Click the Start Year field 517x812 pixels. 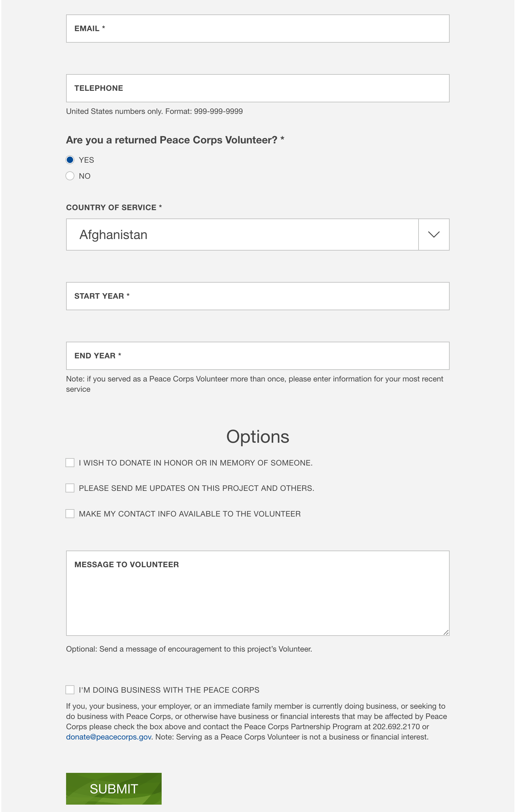coord(258,296)
